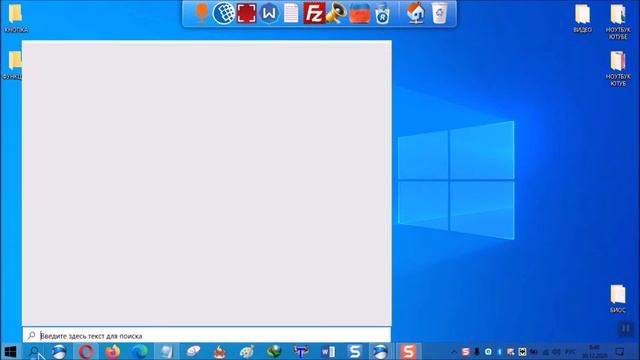Click the white pill-shaped taskbar icon
This screenshot has height=360, width=640.
193,351
